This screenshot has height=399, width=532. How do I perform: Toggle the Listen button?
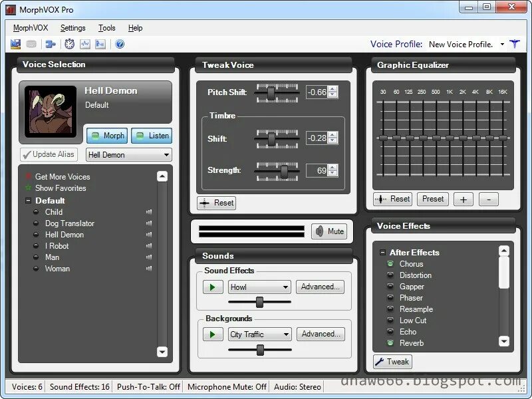coord(152,136)
